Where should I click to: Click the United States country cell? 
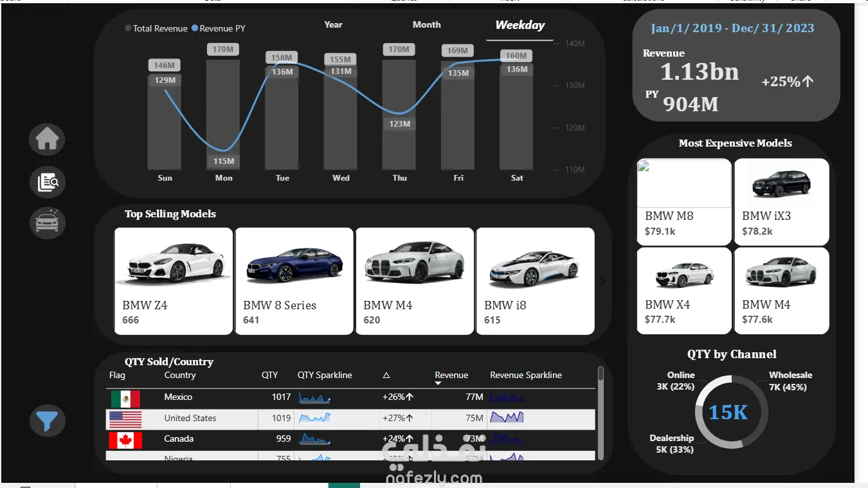click(190, 419)
